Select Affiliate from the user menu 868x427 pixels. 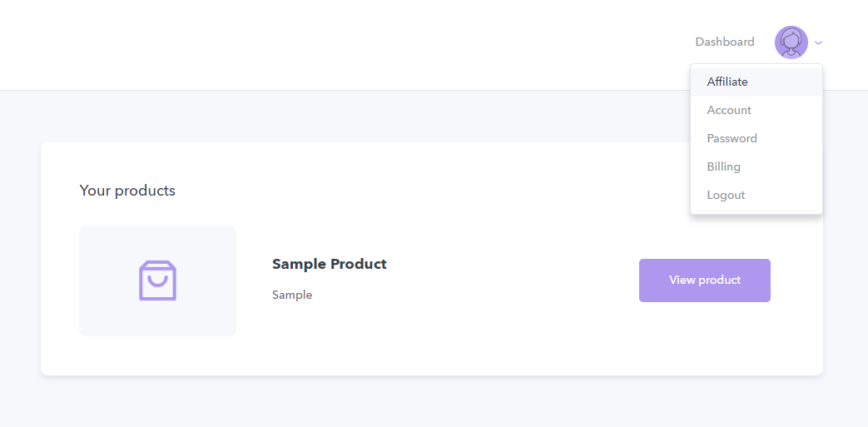pyautogui.click(x=727, y=82)
